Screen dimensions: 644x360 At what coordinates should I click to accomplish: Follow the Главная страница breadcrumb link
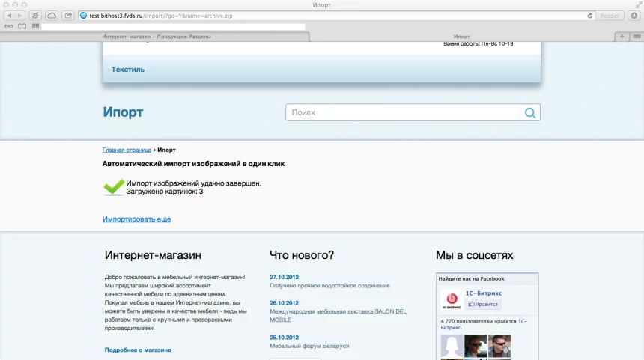pyautogui.click(x=127, y=150)
